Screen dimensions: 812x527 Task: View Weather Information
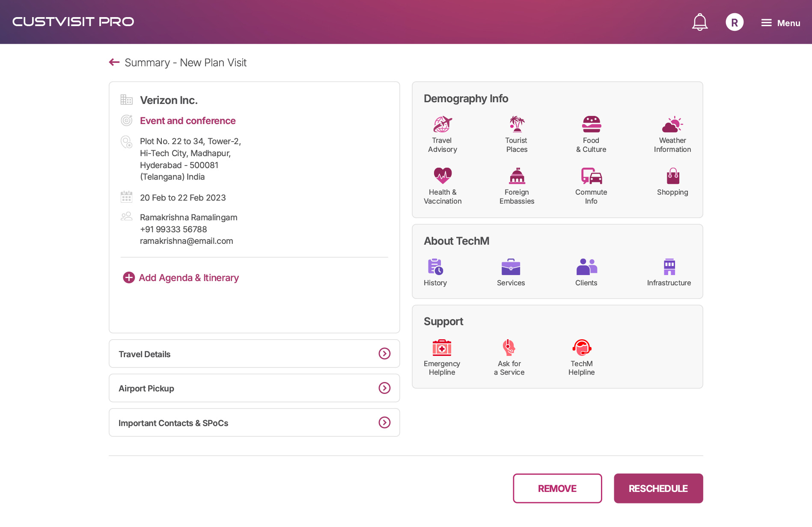pyautogui.click(x=672, y=124)
